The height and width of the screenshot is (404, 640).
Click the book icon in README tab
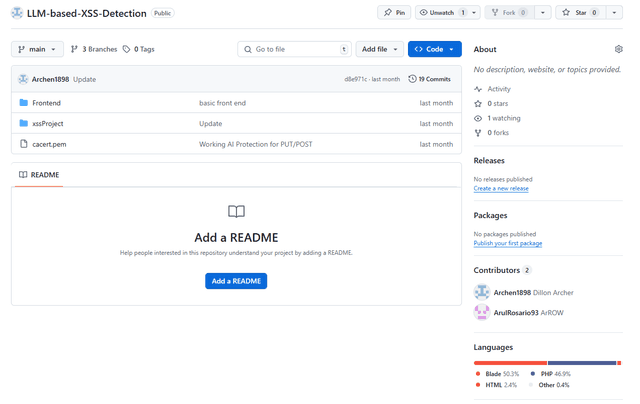tap(23, 175)
